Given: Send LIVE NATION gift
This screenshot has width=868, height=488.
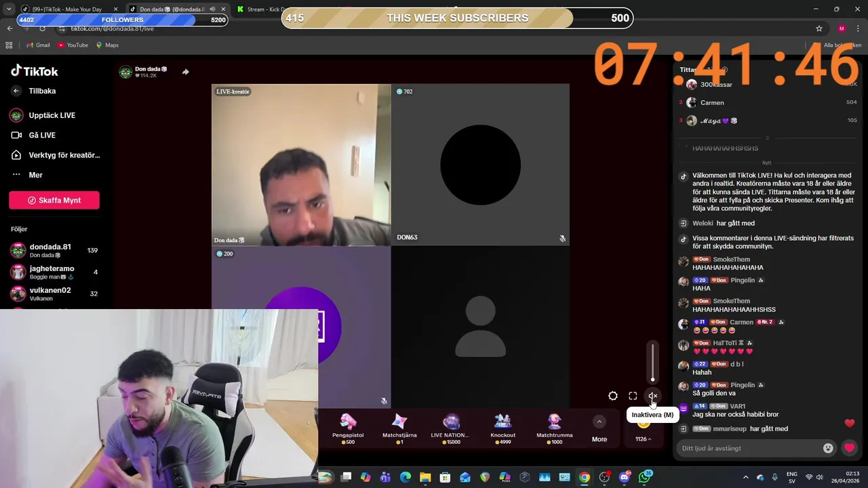Looking at the screenshot, I should pyautogui.click(x=451, y=428).
